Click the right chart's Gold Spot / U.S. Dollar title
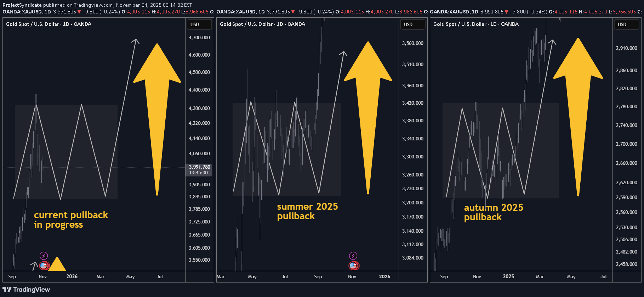The height and width of the screenshot is (297, 644). 476,24
